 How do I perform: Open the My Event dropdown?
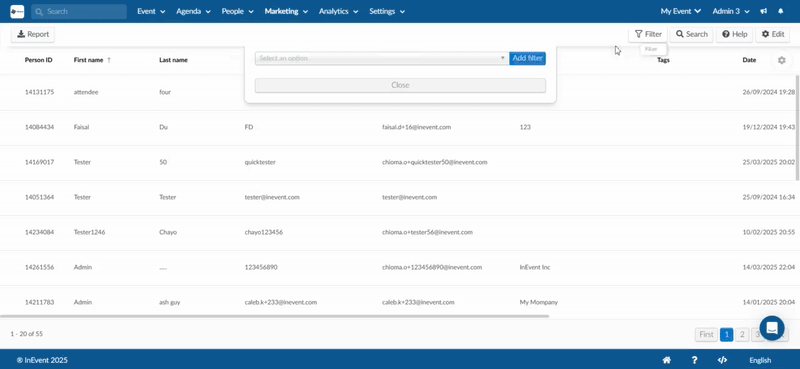[x=681, y=11]
